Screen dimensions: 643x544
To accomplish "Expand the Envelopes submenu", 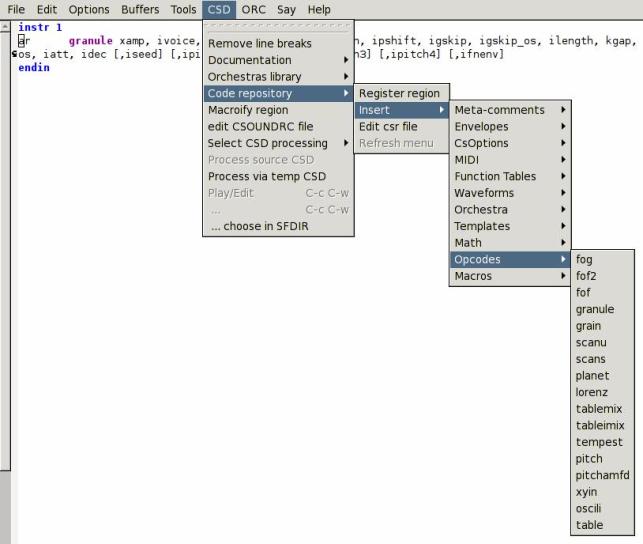I will click(510, 127).
